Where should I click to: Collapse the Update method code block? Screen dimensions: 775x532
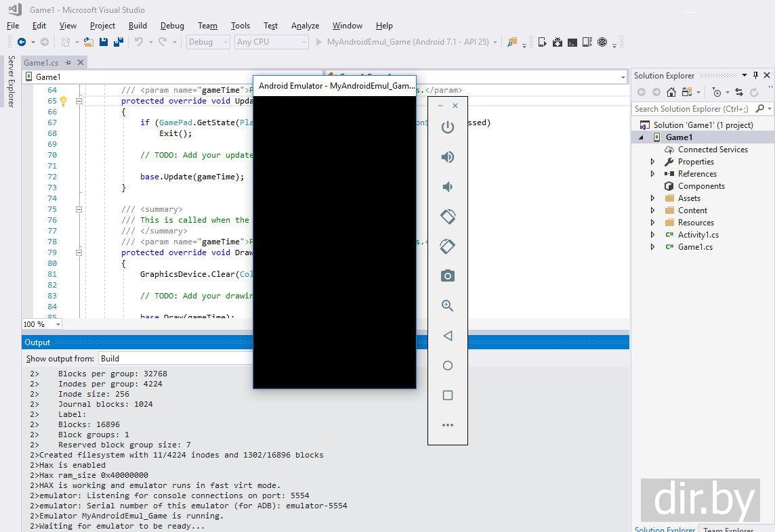point(79,101)
